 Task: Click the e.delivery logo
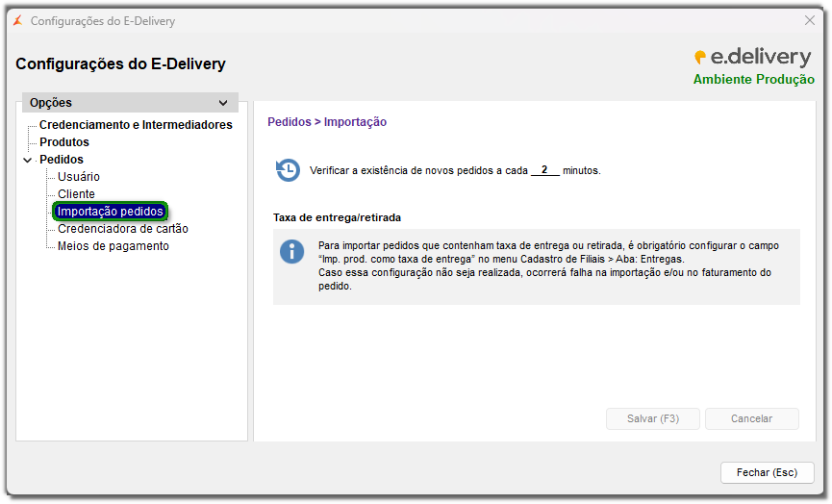click(x=753, y=58)
